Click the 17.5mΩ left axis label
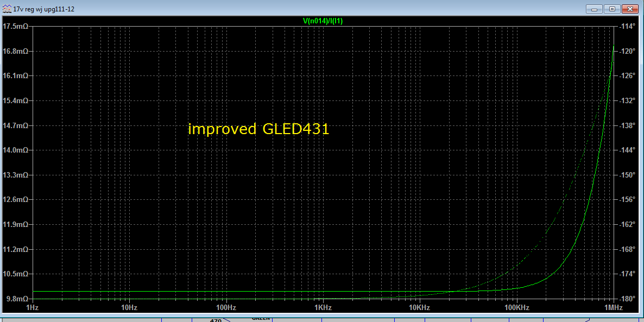This screenshot has width=644, height=322. [15, 26]
